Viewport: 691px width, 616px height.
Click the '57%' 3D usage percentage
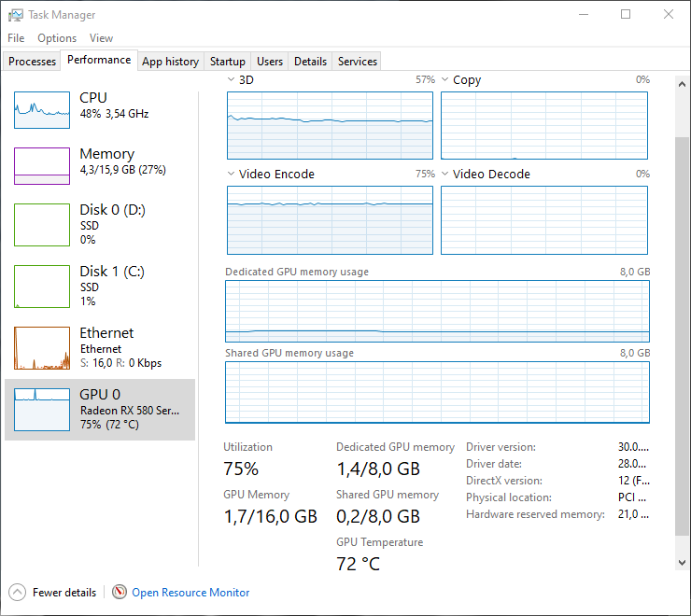[425, 79]
